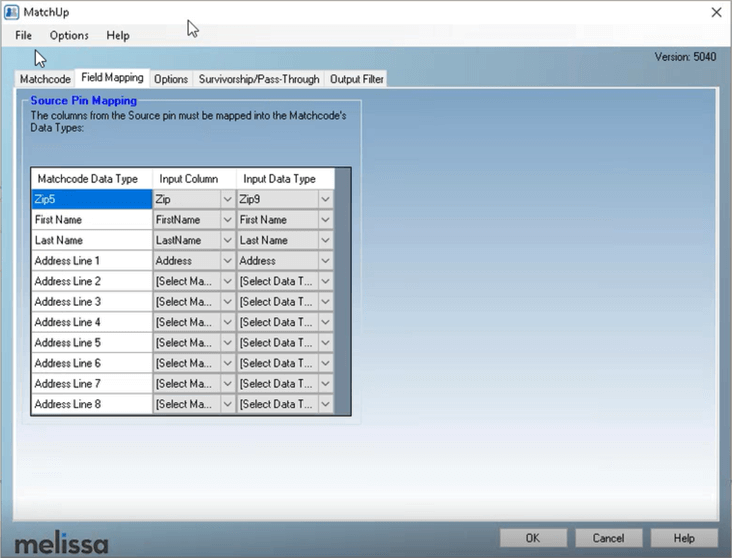Expand Input Data Type dropdown showing Zip9
Image resolution: width=732 pixels, height=558 pixels.
pyautogui.click(x=325, y=199)
